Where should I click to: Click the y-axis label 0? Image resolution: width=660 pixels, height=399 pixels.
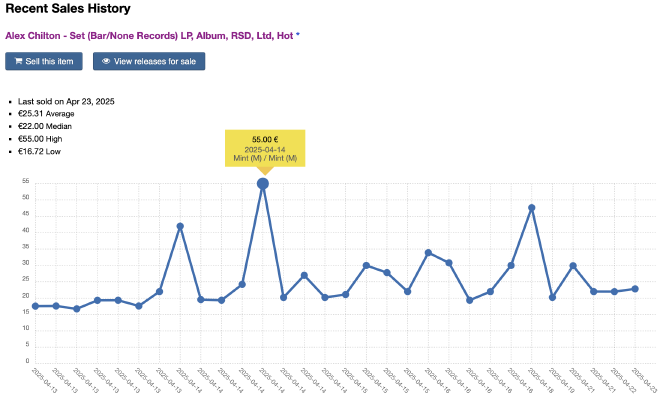[x=27, y=361]
